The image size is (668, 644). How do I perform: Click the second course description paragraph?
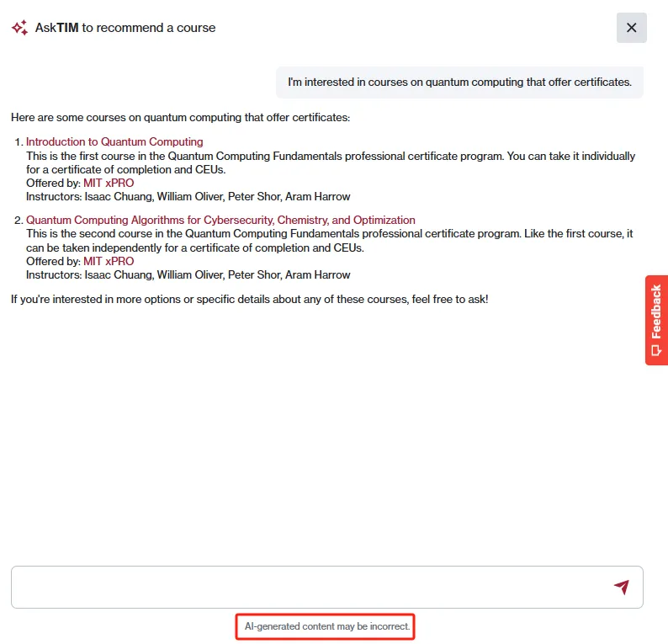[329, 241]
